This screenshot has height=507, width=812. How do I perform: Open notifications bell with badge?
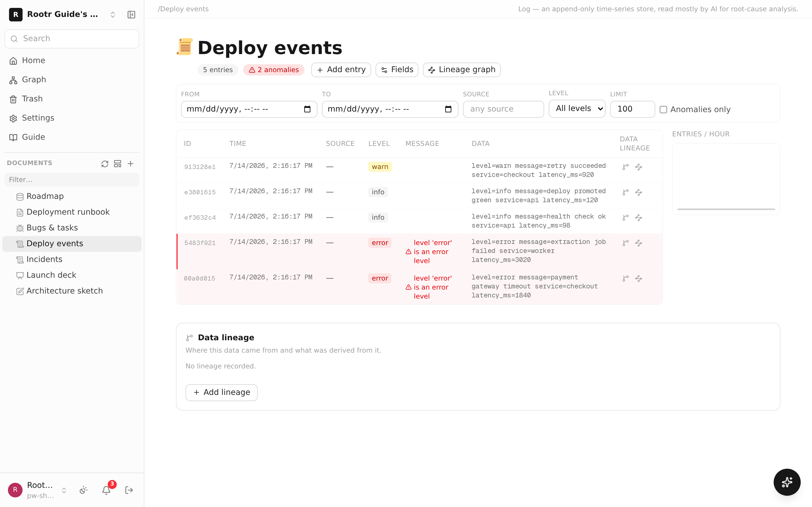[x=106, y=490]
